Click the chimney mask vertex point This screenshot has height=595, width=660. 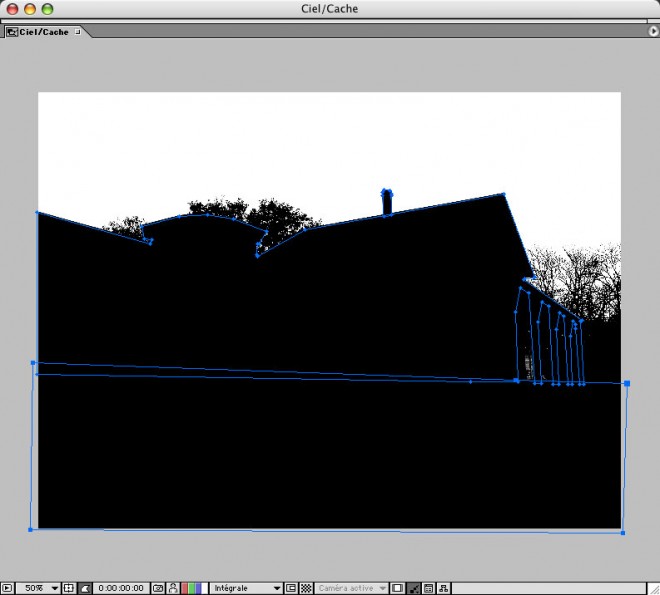click(386, 190)
